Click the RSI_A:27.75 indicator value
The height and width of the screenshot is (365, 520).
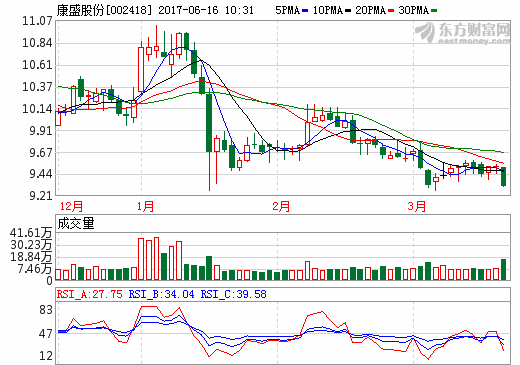point(90,294)
